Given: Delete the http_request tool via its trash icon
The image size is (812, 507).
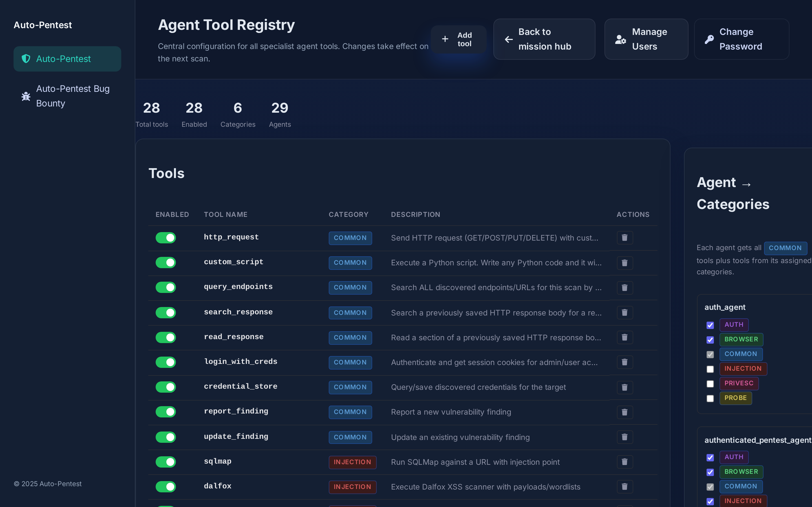Looking at the screenshot, I should 624,237.
